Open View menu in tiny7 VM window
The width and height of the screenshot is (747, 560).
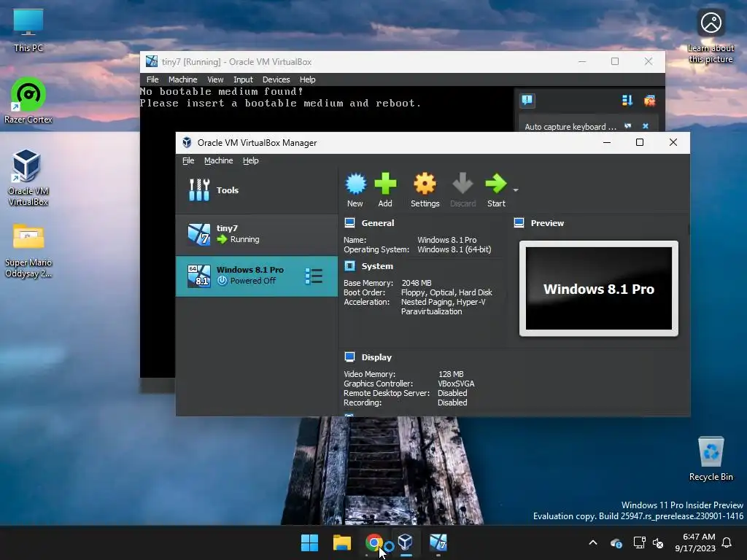coord(215,79)
